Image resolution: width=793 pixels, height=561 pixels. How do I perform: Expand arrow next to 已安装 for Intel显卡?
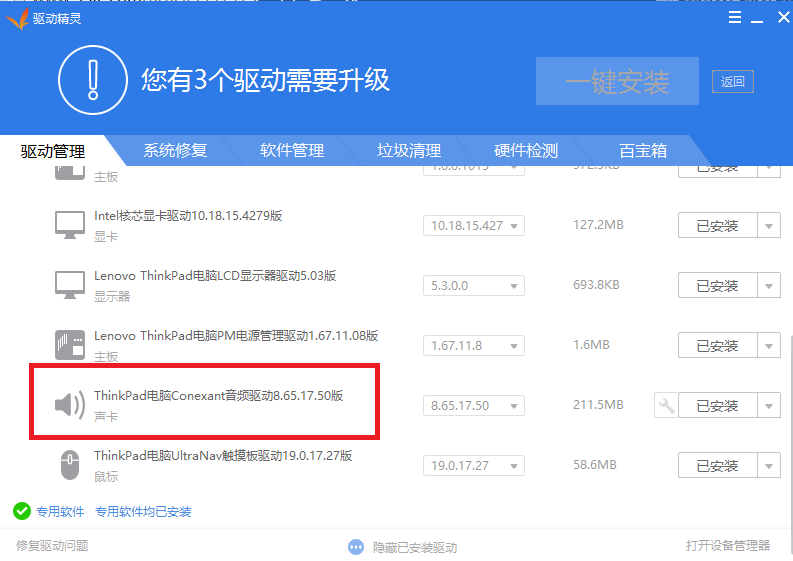(769, 226)
